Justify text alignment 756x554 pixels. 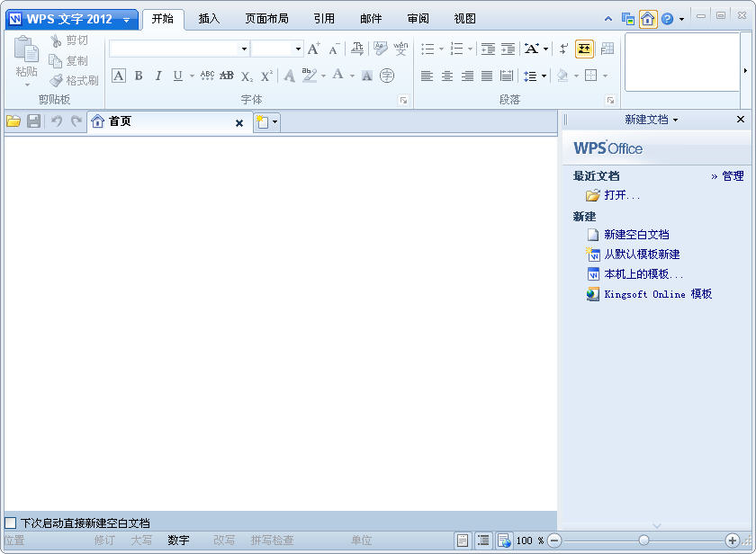coord(487,76)
